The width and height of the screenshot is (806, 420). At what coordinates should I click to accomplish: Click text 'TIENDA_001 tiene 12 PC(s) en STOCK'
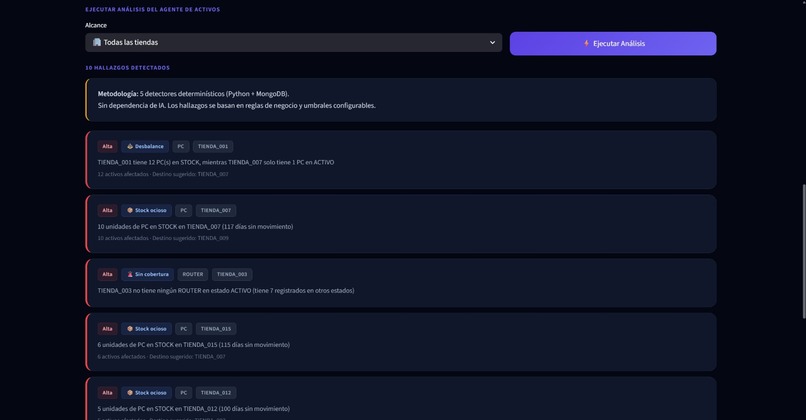point(148,162)
